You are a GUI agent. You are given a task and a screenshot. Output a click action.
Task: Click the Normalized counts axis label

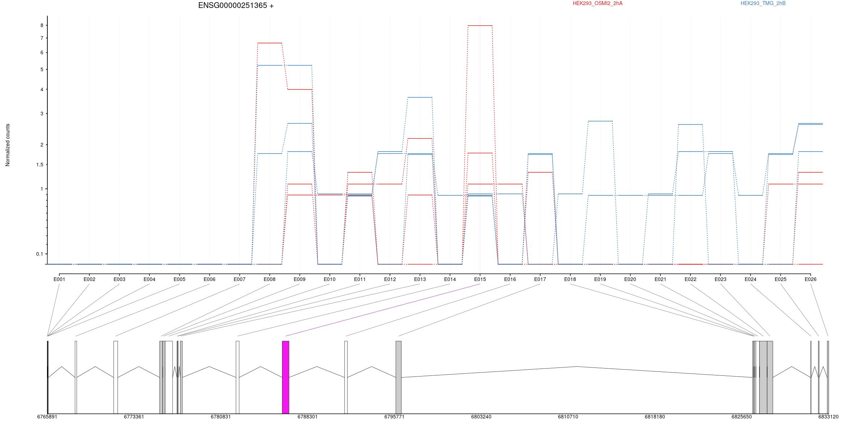[x=8, y=145]
